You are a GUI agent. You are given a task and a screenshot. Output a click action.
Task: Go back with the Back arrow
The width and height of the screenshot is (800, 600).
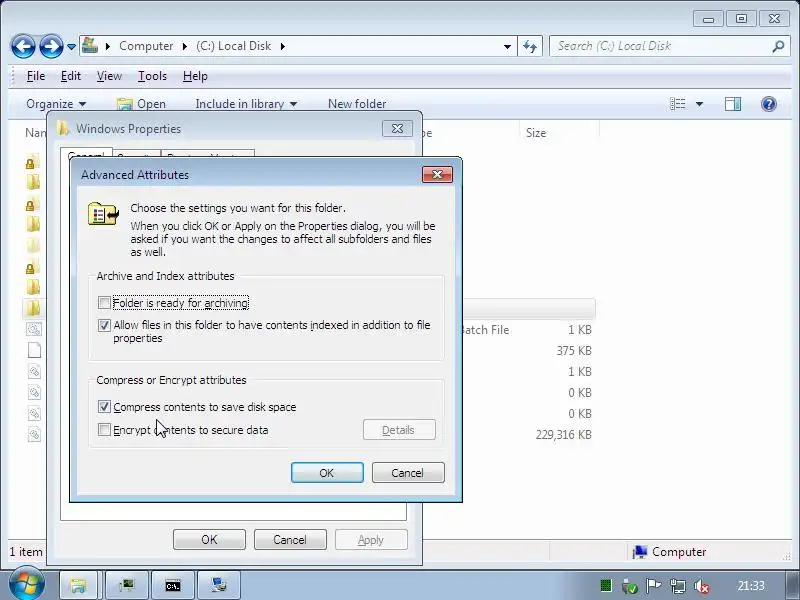23,46
